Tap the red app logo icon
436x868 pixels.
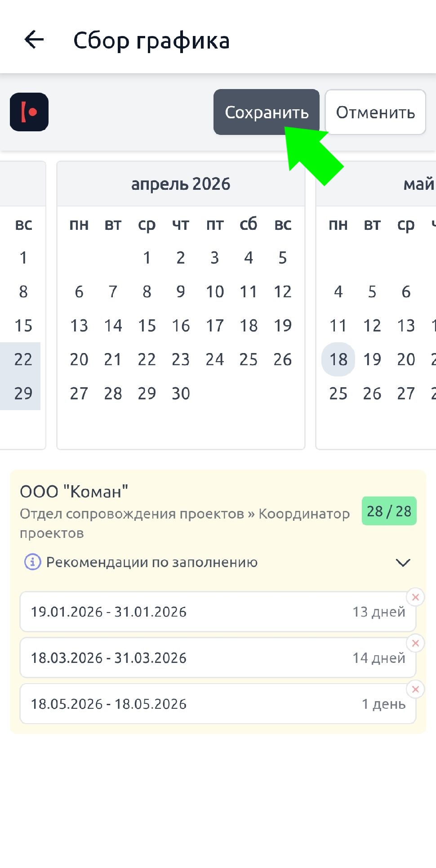pyautogui.click(x=29, y=112)
